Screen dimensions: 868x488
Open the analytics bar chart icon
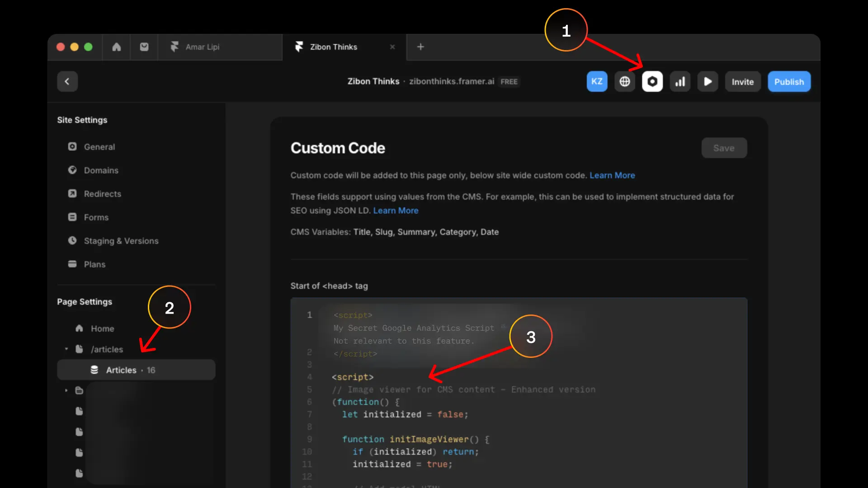tap(680, 81)
